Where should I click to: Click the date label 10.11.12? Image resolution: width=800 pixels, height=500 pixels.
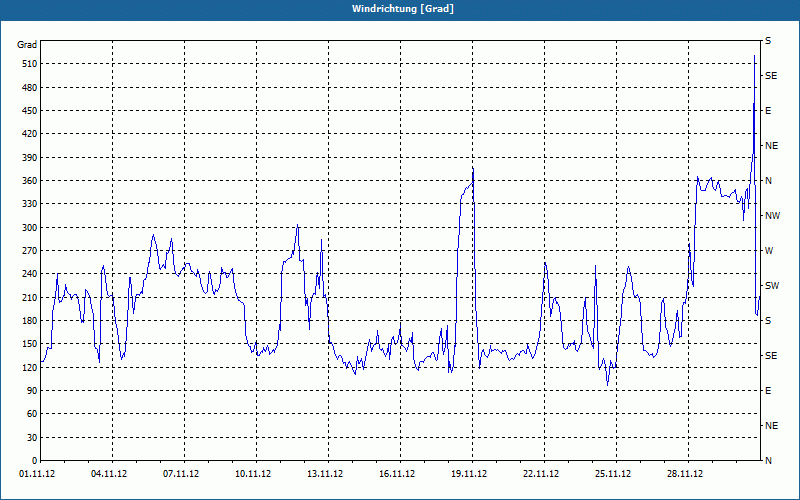253,474
